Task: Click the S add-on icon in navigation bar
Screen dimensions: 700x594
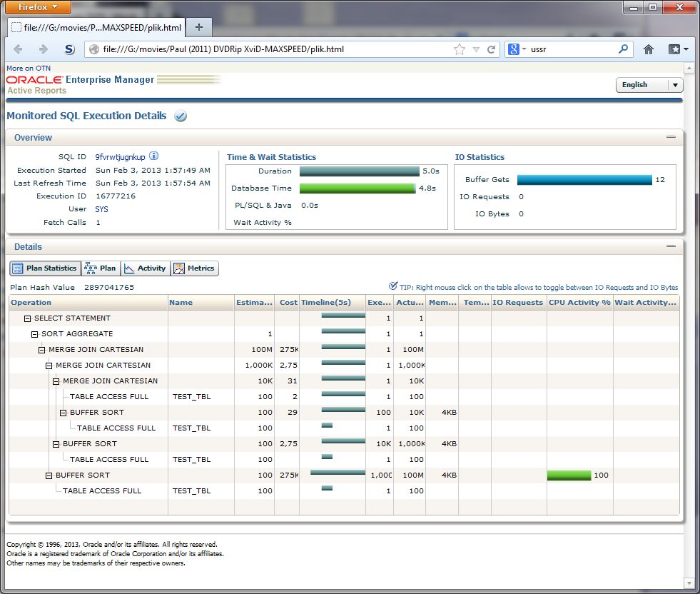Action: pos(69,49)
